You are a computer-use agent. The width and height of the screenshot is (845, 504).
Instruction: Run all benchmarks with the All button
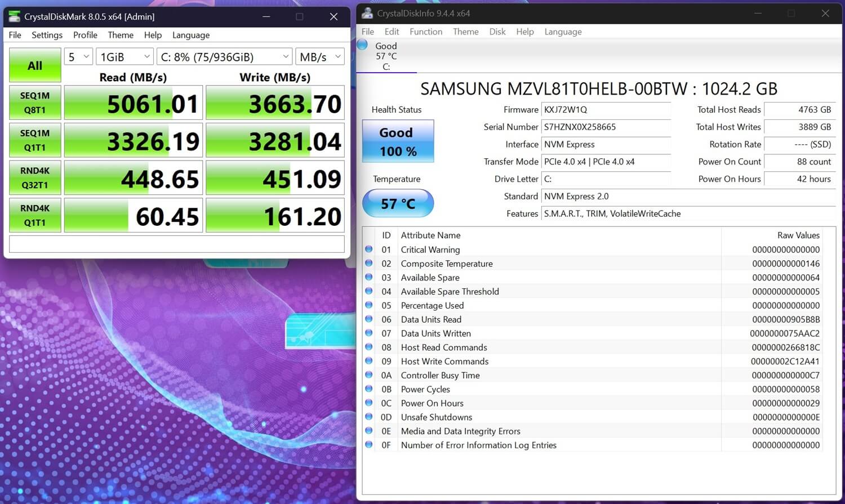click(x=35, y=65)
